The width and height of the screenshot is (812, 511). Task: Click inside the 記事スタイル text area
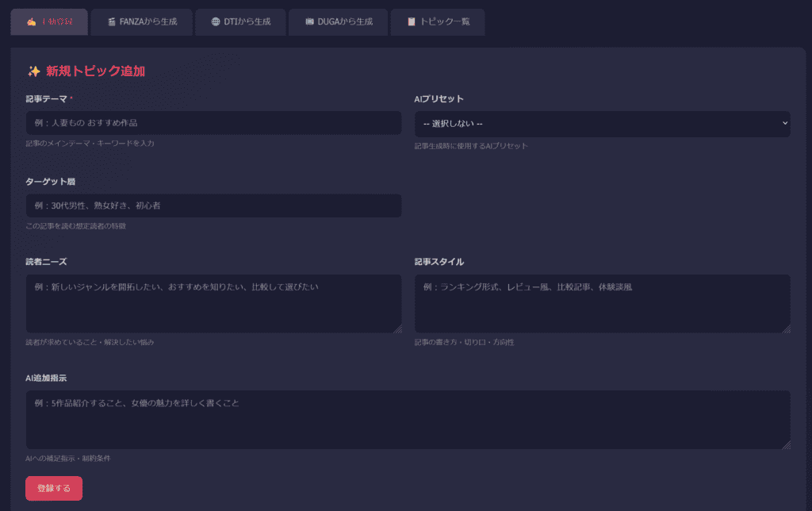(602, 304)
